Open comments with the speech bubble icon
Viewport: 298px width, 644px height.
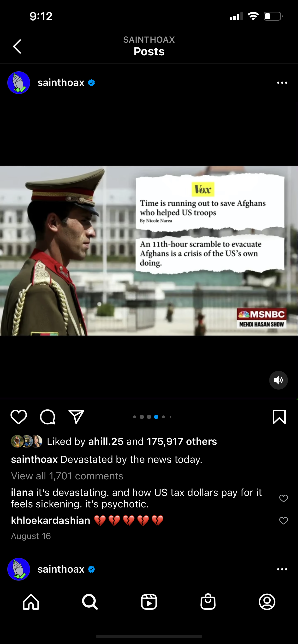click(48, 417)
